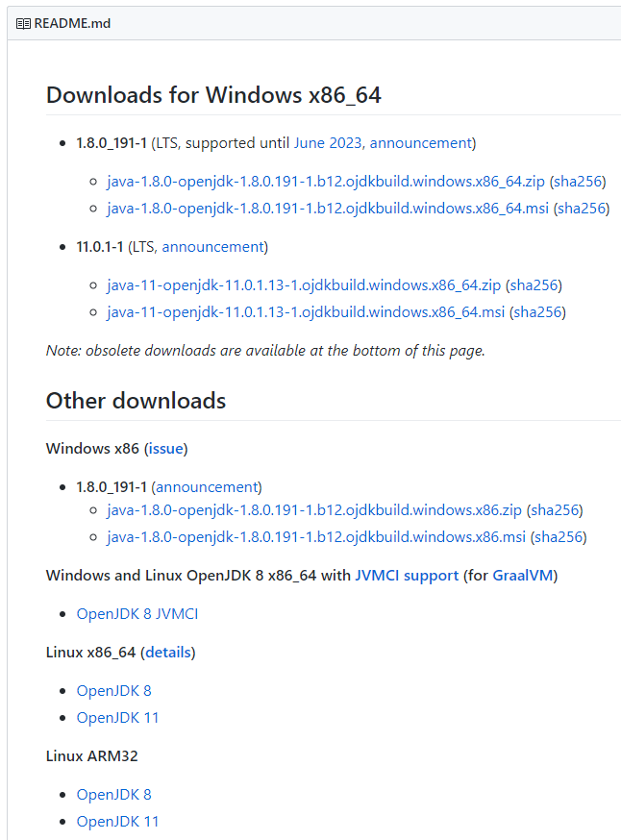Download java-1.8.0-openjdk x86_64.msi installer
The image size is (621, 840).
(328, 209)
